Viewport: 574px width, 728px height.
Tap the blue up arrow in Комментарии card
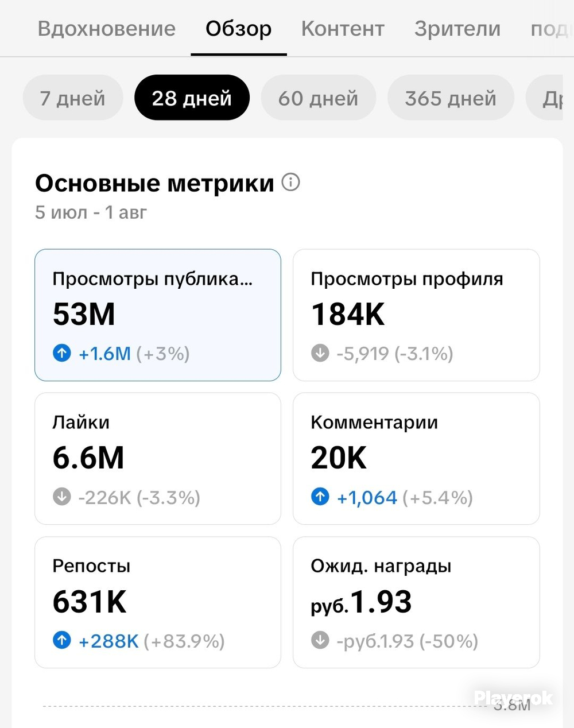click(x=320, y=496)
